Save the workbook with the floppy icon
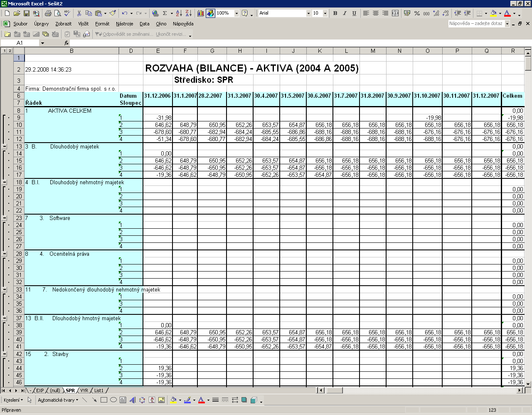Viewport: 532px width, 415px height. pyautogui.click(x=27, y=13)
